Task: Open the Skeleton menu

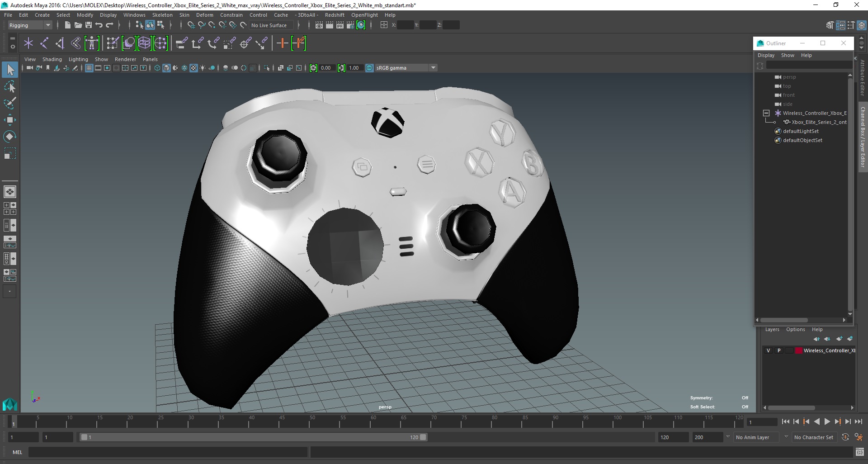Action: (162, 15)
